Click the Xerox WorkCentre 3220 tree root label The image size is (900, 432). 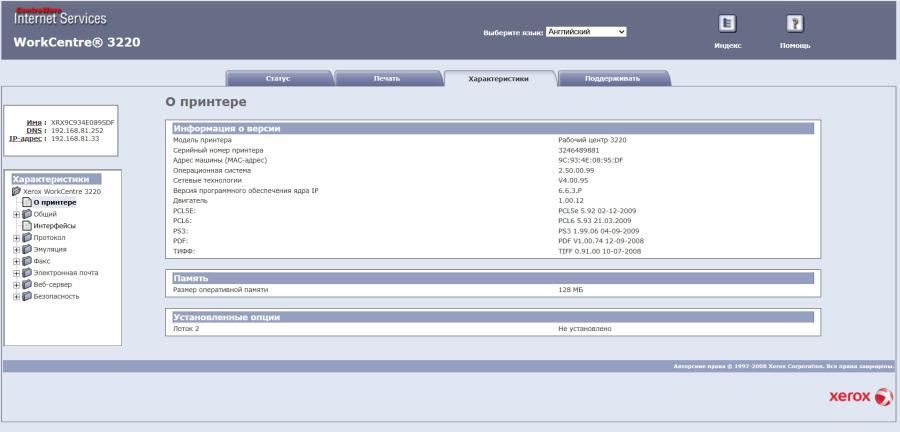[61, 191]
